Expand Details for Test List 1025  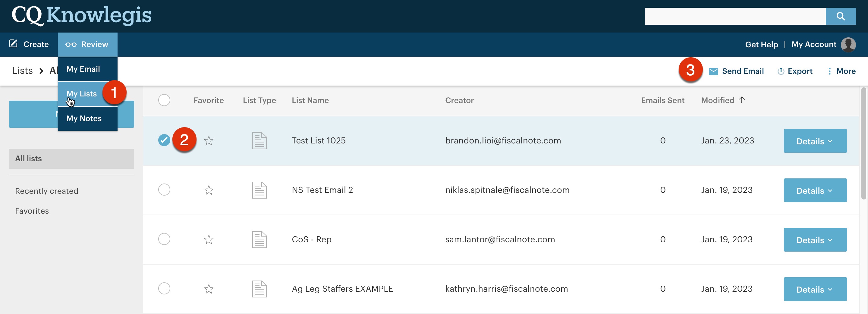tap(814, 141)
